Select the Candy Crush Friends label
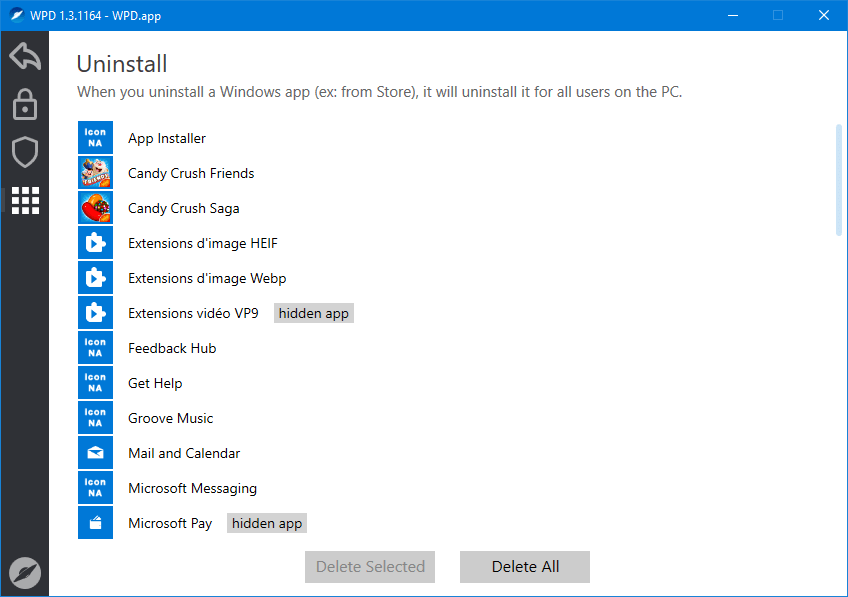Image resolution: width=848 pixels, height=597 pixels. 191,174
